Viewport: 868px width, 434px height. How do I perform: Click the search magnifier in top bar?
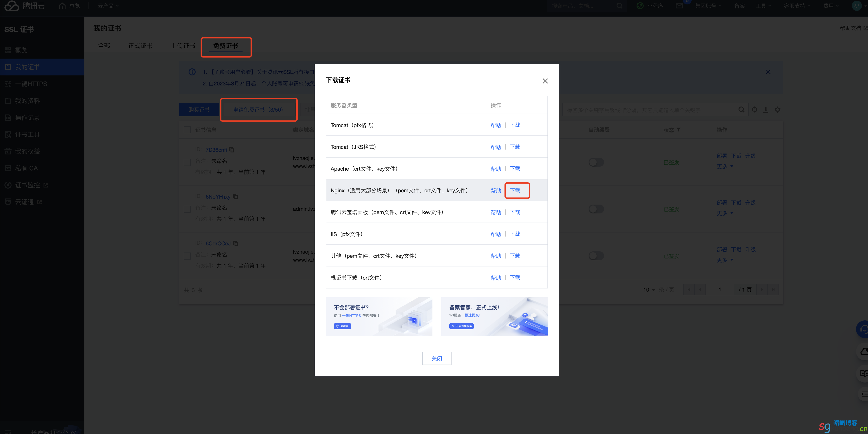click(619, 6)
